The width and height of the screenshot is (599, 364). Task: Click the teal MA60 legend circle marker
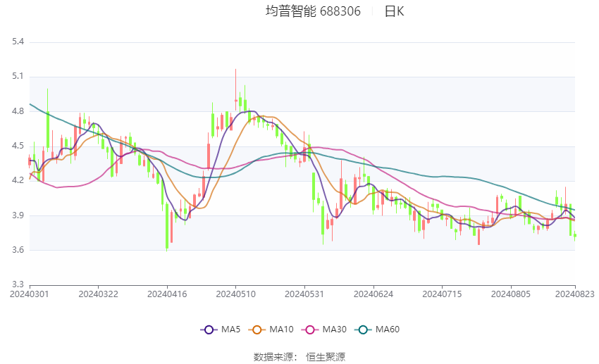363,330
